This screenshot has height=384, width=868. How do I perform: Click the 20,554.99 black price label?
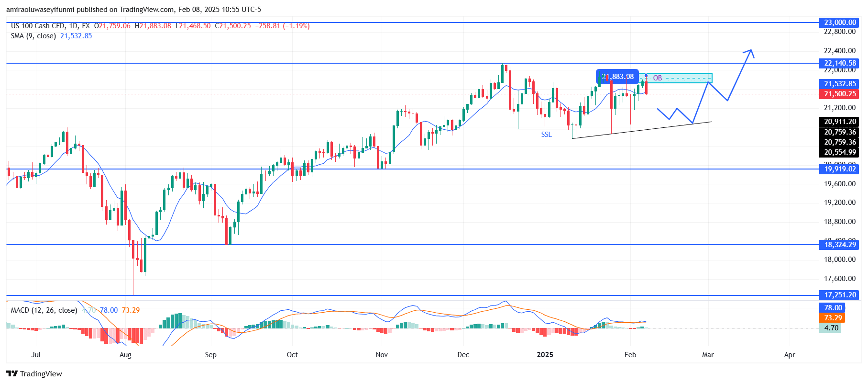(x=840, y=152)
